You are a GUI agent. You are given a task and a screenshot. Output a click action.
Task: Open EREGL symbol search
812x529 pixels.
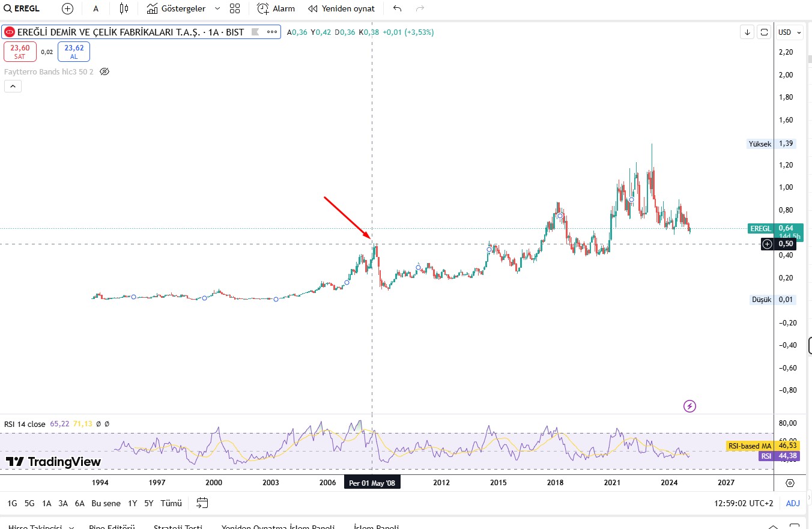(x=22, y=9)
